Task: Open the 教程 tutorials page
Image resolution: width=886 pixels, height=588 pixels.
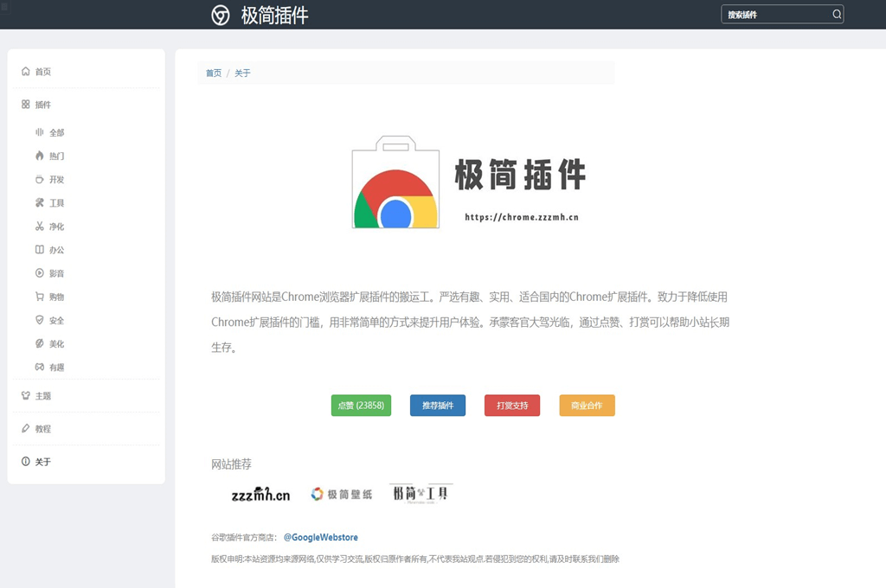Action: (35, 428)
